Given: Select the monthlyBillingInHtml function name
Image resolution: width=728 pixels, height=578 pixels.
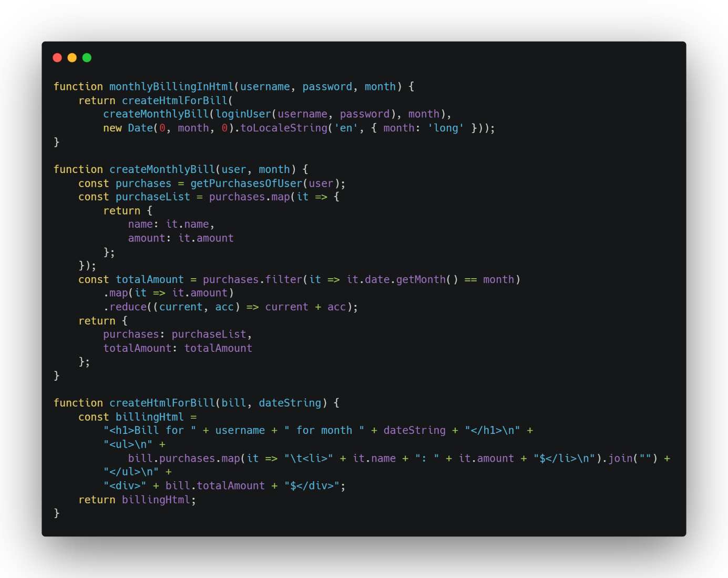Looking at the screenshot, I should tap(171, 87).
